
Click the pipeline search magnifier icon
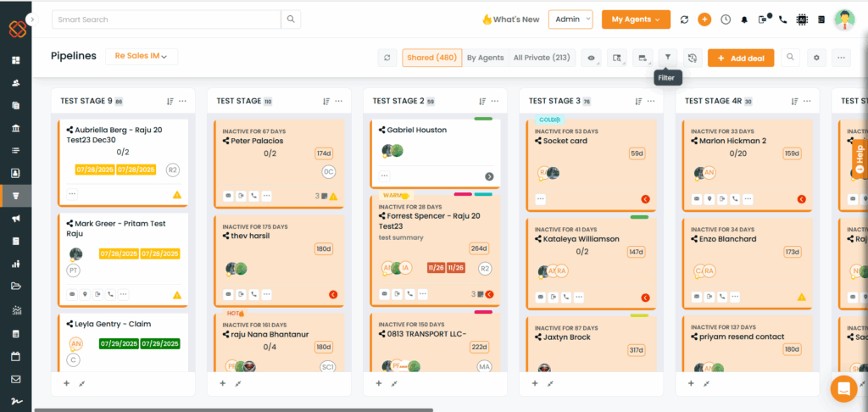click(791, 58)
